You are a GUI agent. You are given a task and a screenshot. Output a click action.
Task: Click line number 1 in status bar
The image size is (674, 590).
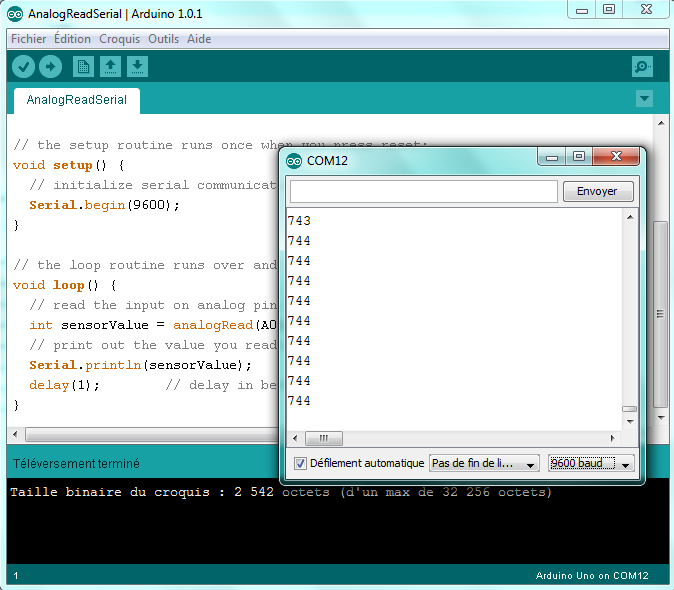16,576
